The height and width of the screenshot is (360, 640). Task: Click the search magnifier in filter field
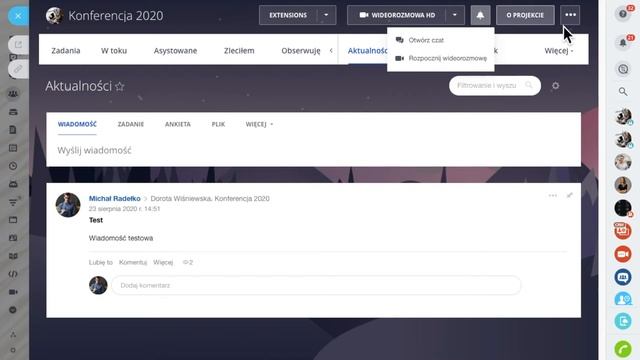pyautogui.click(x=529, y=85)
